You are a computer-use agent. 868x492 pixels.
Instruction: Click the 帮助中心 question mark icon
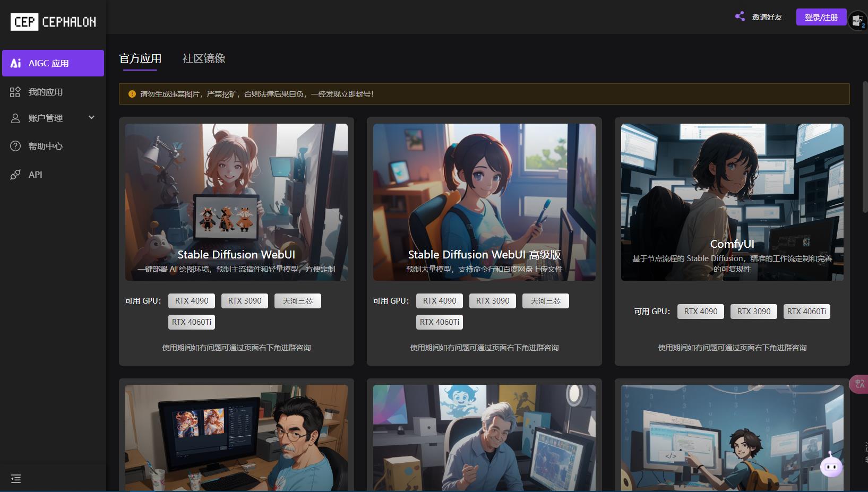pos(15,146)
